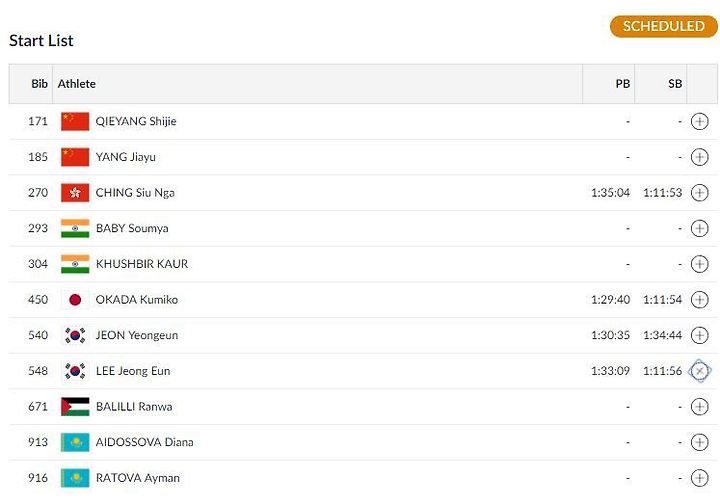Image resolution: width=720 pixels, height=504 pixels.
Task: Expand details for JEON Yeongeun row
Action: (699, 335)
